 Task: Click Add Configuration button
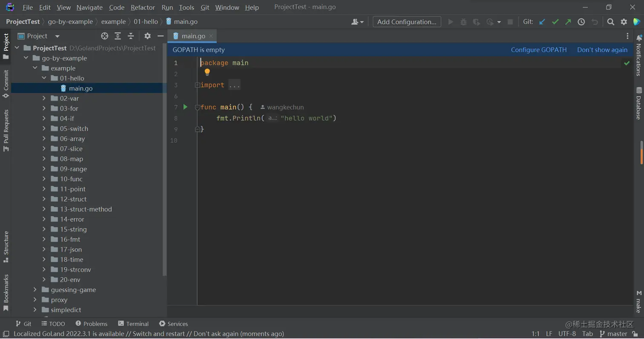407,22
